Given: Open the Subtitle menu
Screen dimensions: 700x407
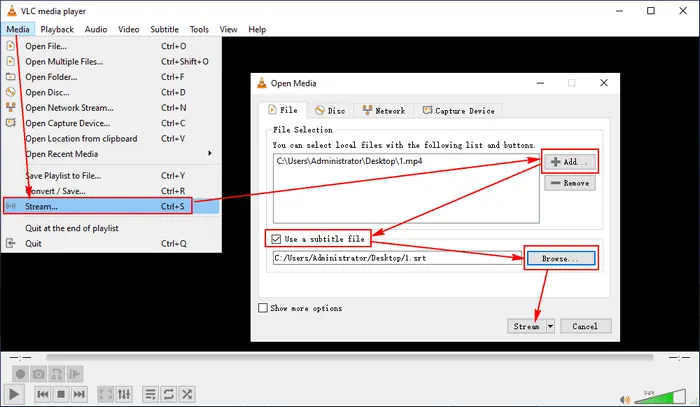Looking at the screenshot, I should [x=164, y=29].
